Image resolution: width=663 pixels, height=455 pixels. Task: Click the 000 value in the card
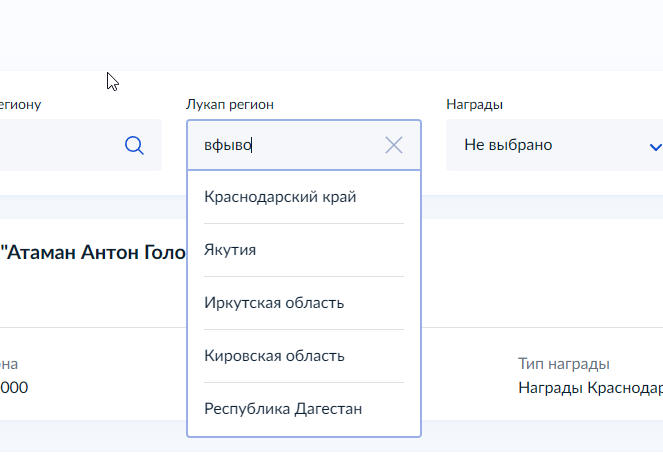14,388
